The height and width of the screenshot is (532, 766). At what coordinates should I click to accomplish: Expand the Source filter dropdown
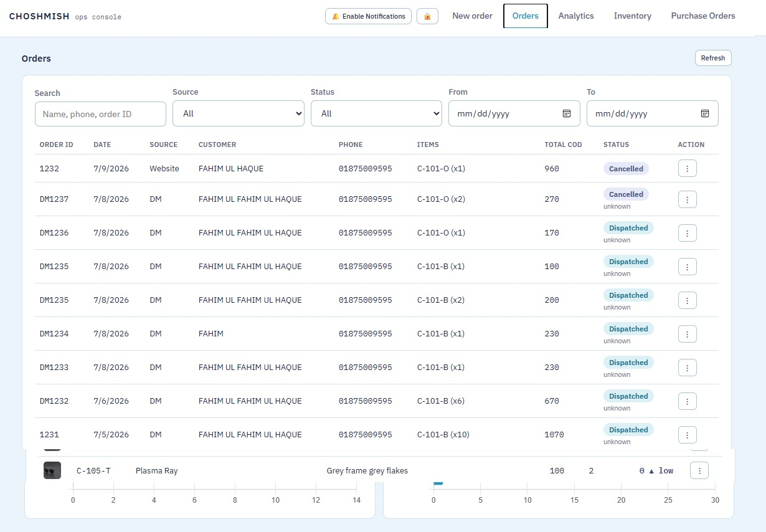tap(239, 113)
